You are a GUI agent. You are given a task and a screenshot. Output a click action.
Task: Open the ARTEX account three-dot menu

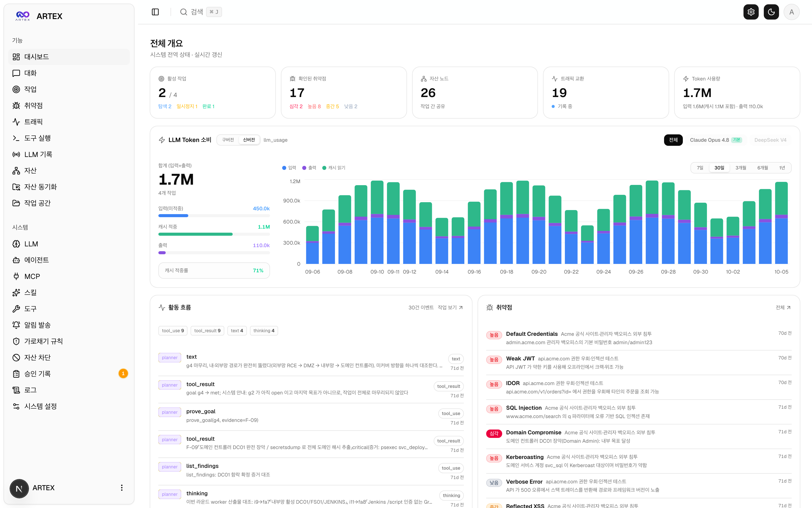(x=122, y=487)
